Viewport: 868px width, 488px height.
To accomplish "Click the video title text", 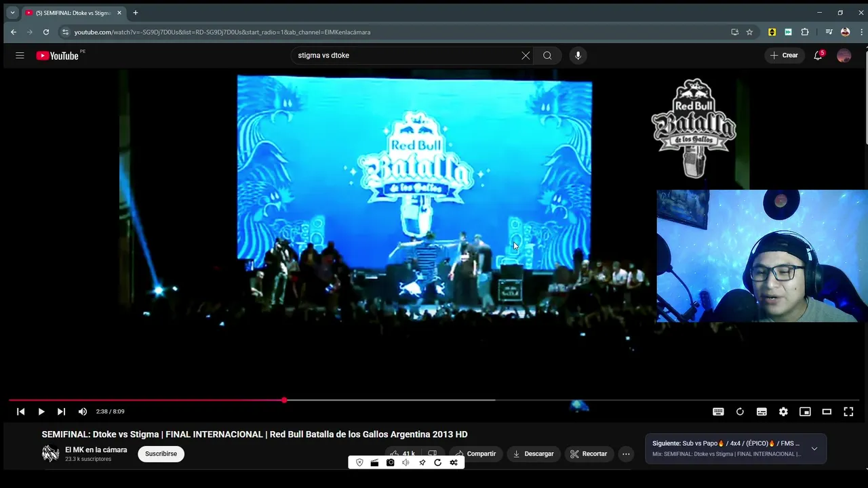I will coord(254,434).
